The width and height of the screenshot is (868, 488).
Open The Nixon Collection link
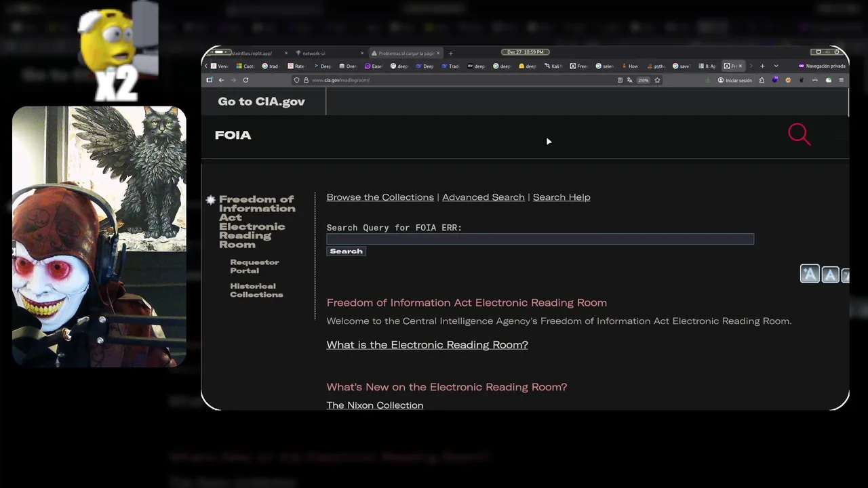(x=374, y=405)
